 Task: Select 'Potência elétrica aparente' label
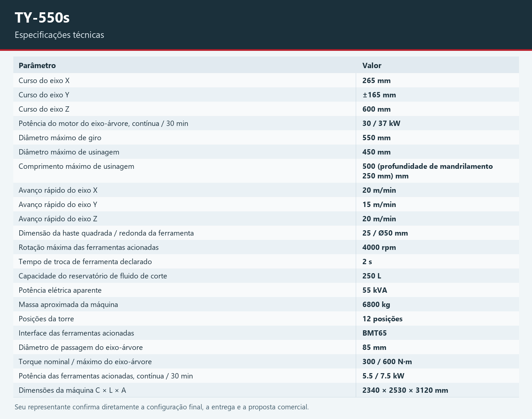point(60,290)
